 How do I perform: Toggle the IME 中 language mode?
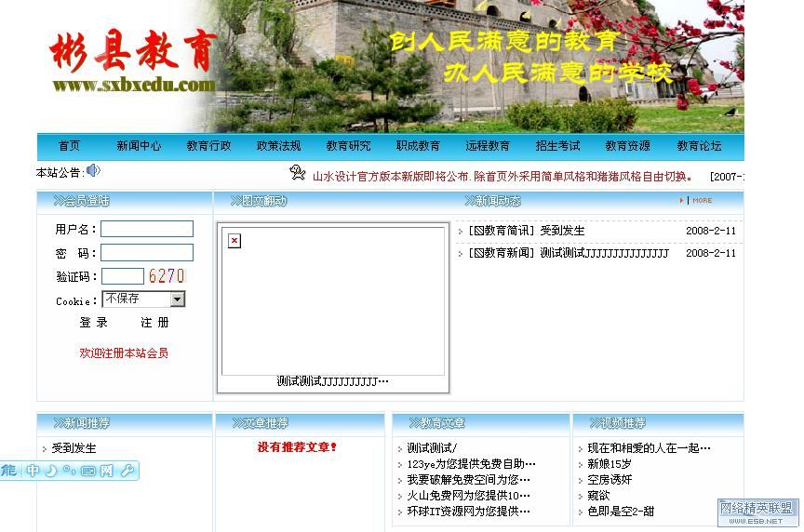tap(33, 470)
